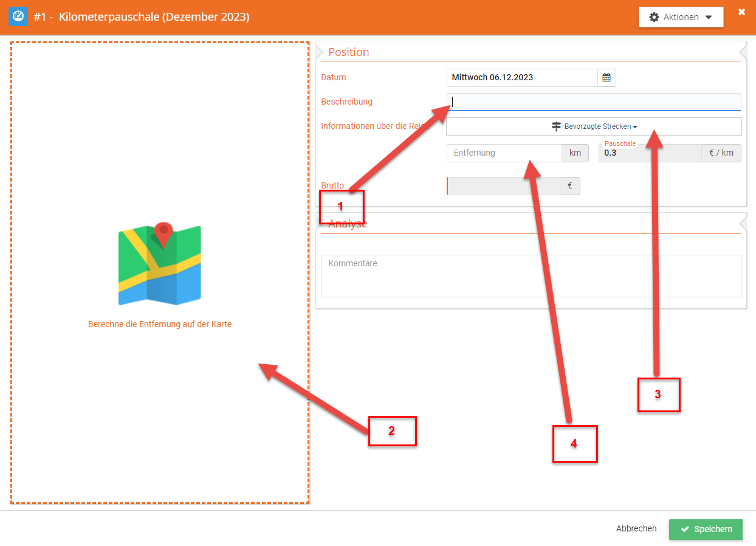Click the speedometer icon in the header
This screenshot has height=546, width=756.
18,16
